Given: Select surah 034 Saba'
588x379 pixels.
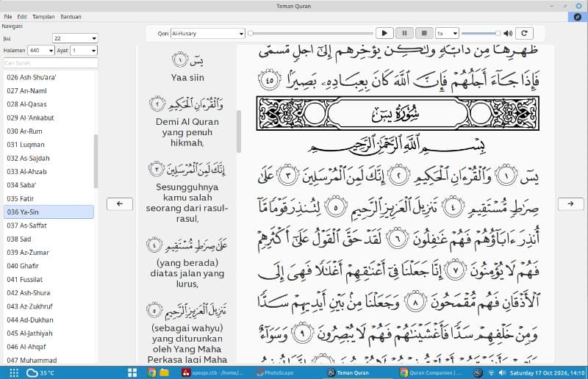Looking at the screenshot, I should coord(49,185).
